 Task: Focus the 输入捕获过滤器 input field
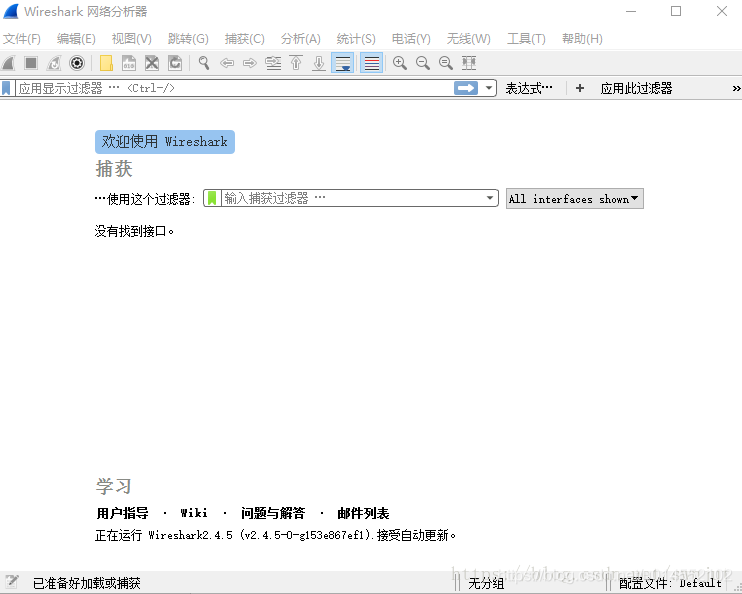point(353,198)
